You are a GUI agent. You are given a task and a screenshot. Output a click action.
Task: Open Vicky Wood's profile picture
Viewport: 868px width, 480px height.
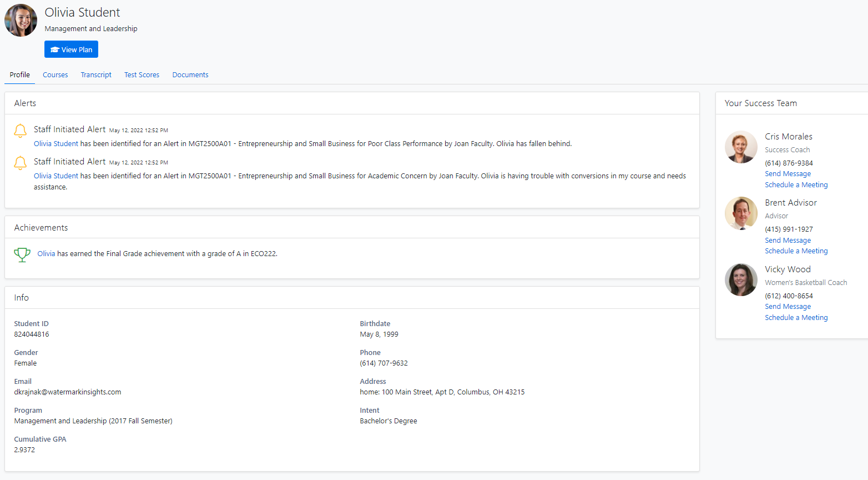coord(741,280)
